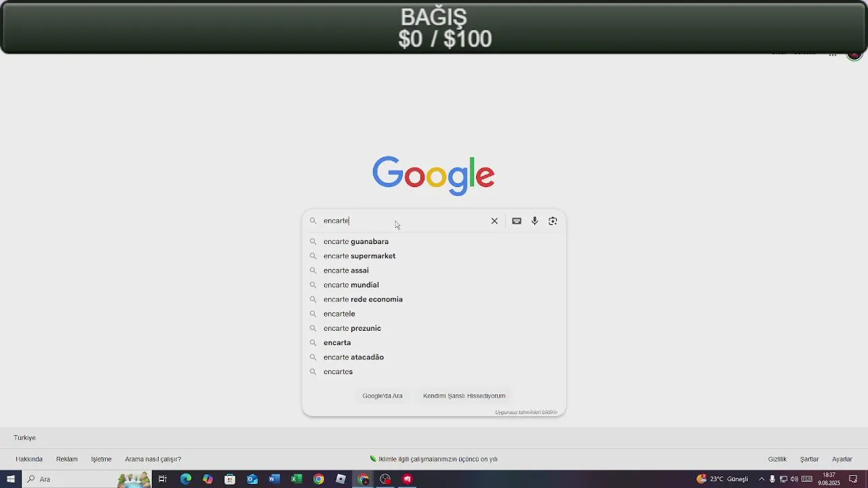Open the red app icon in taskbar

(408, 479)
